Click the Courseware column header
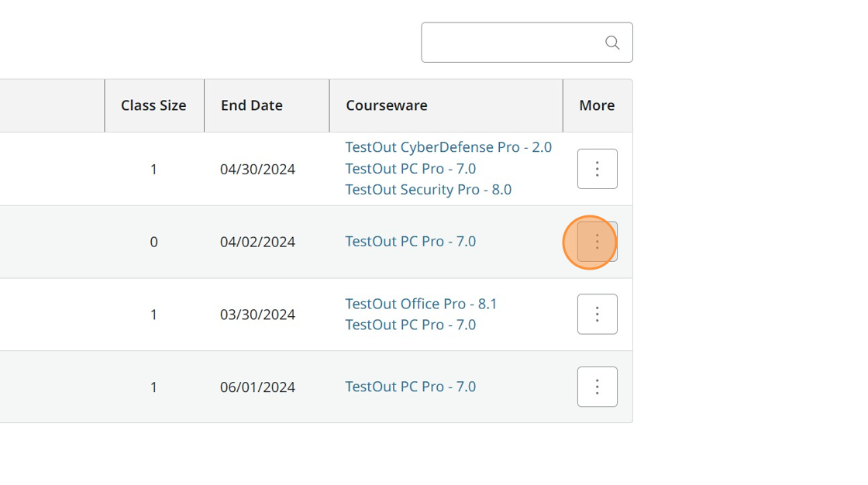 (387, 105)
